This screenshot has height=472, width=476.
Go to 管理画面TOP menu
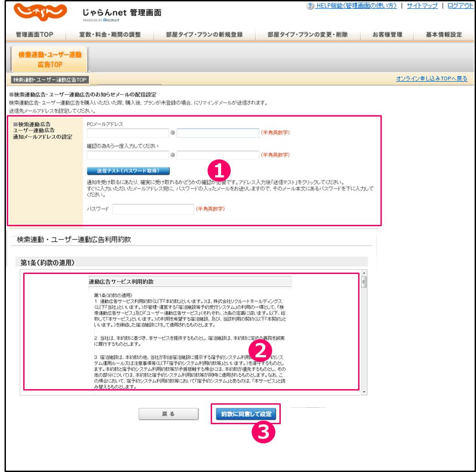point(35,35)
